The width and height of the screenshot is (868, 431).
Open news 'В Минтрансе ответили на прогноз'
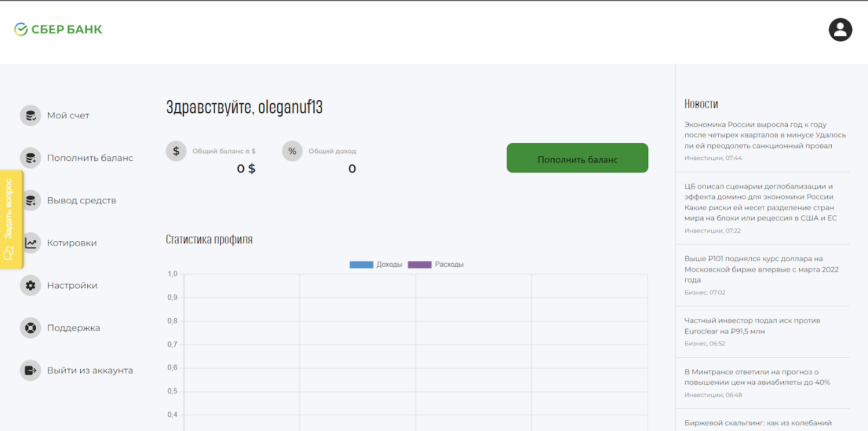tap(757, 377)
